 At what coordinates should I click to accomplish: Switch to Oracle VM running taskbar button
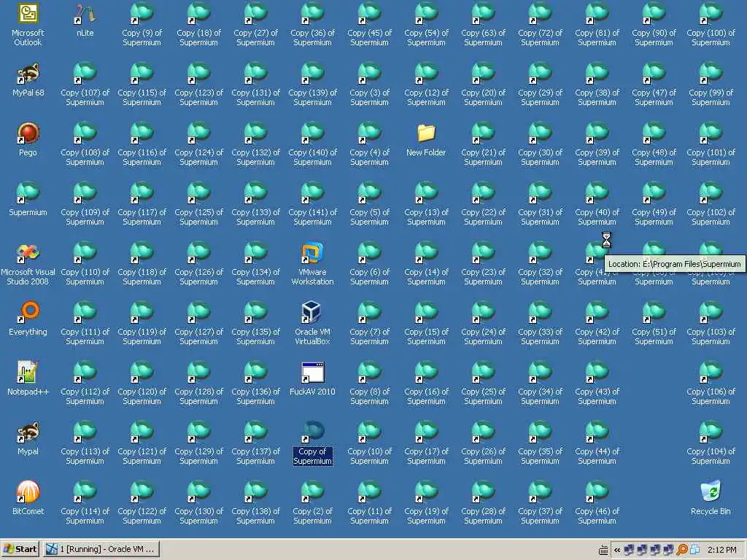coord(101,549)
